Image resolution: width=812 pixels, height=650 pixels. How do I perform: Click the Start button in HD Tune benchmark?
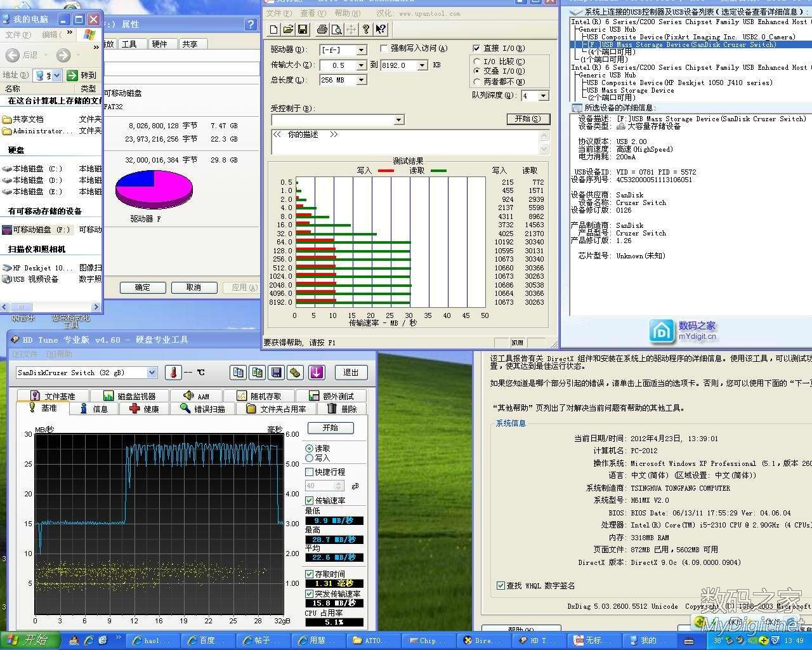tap(331, 428)
